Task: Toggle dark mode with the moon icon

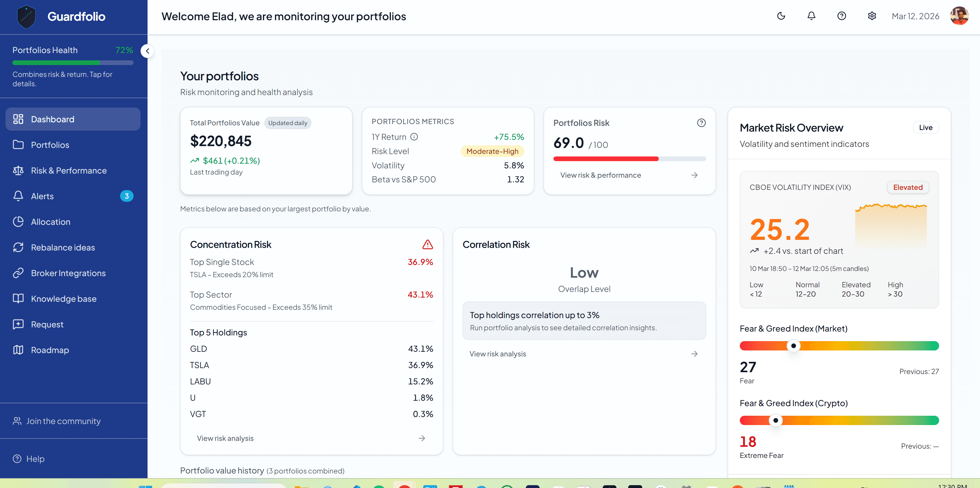Action: pyautogui.click(x=781, y=16)
